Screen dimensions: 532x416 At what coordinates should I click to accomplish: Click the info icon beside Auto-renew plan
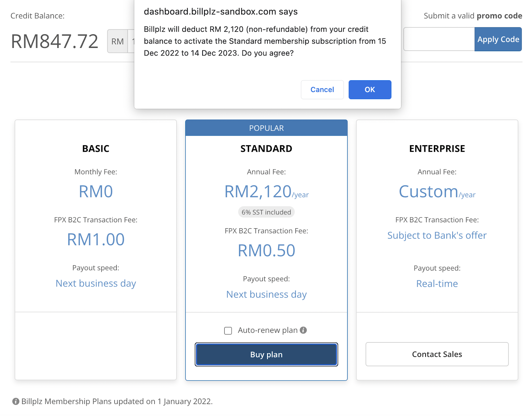(303, 330)
